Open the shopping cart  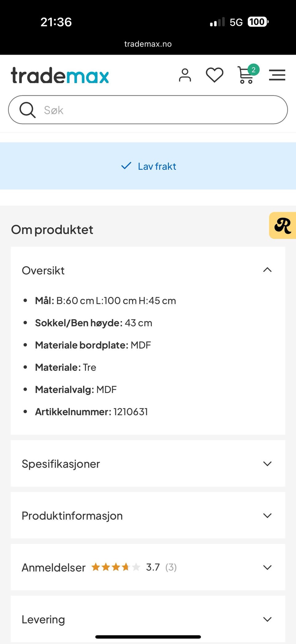click(x=245, y=76)
